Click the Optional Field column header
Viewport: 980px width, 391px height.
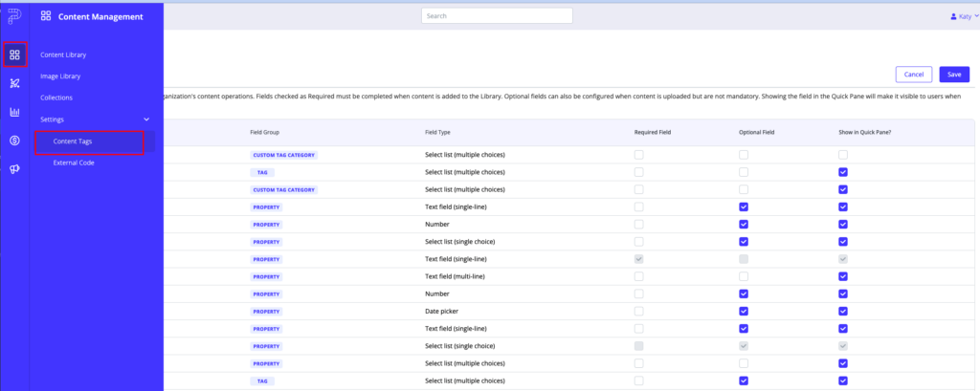(x=757, y=133)
